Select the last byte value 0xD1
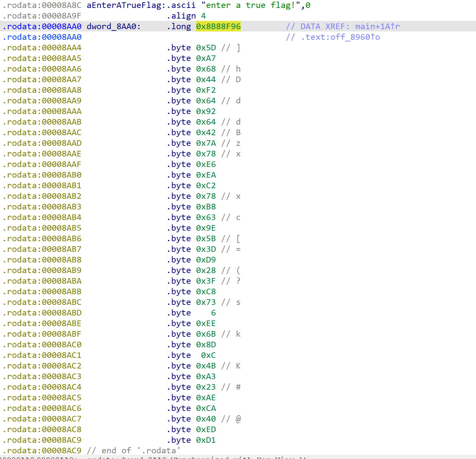 click(x=206, y=440)
